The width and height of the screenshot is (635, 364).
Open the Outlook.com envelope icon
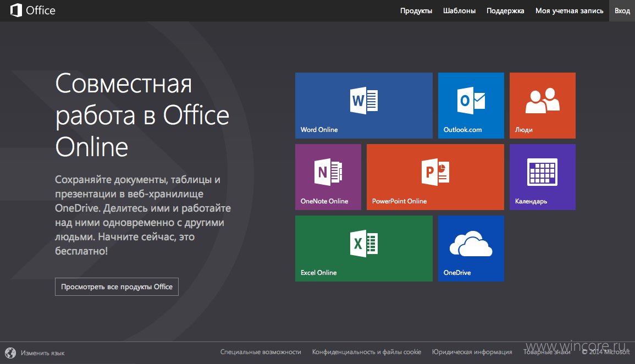tap(471, 101)
